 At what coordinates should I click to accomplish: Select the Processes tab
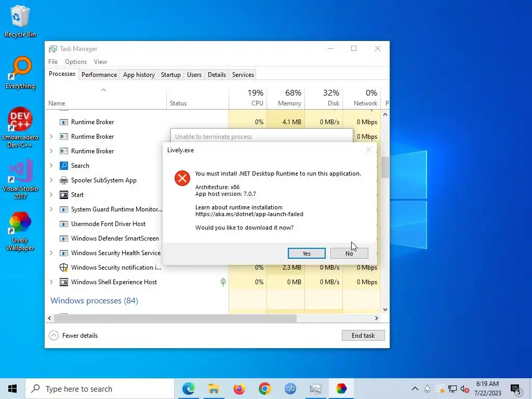(62, 74)
